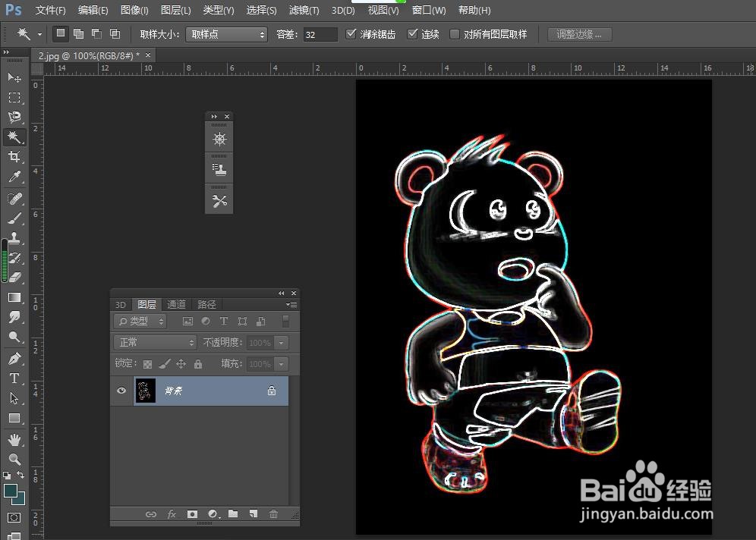The height and width of the screenshot is (540, 756).
Task: Select the Zoom tool
Action: coord(14,460)
